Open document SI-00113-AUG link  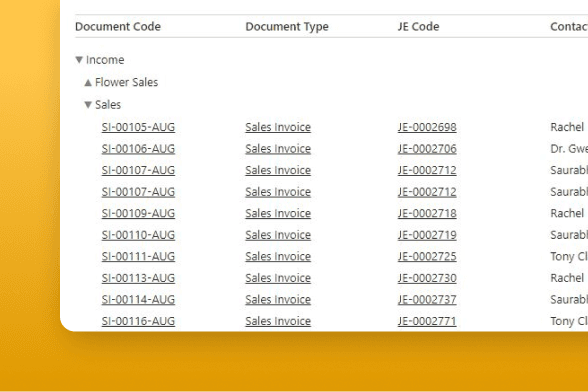138,278
